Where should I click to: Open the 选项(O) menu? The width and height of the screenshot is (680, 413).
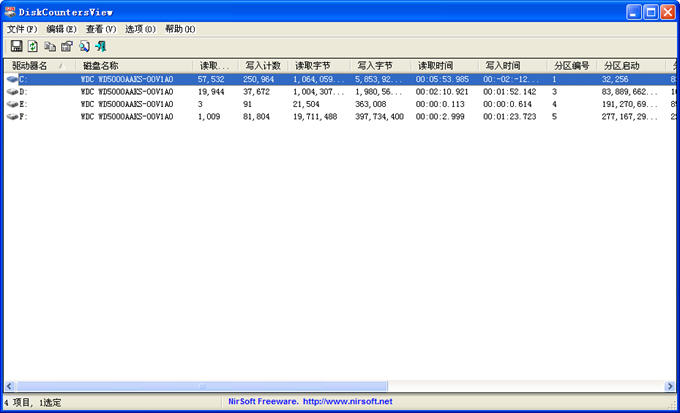coord(140,29)
